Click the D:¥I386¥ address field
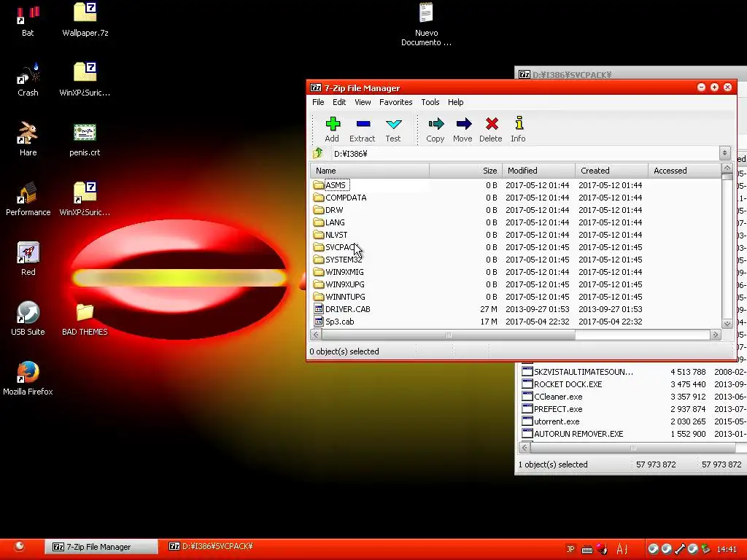747x560 pixels. coord(525,153)
